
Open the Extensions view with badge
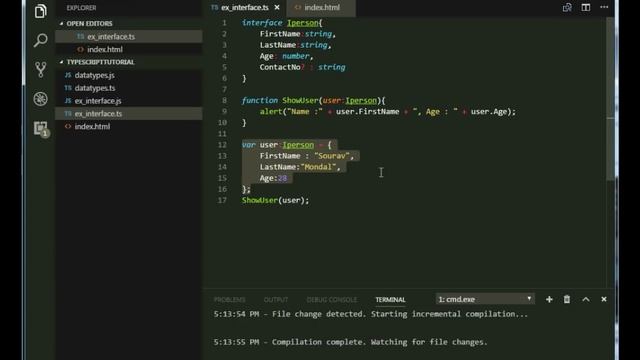point(41,129)
